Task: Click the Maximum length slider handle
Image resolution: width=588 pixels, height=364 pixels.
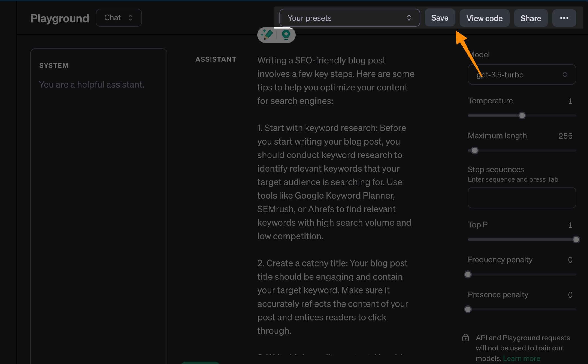Action: click(x=475, y=150)
